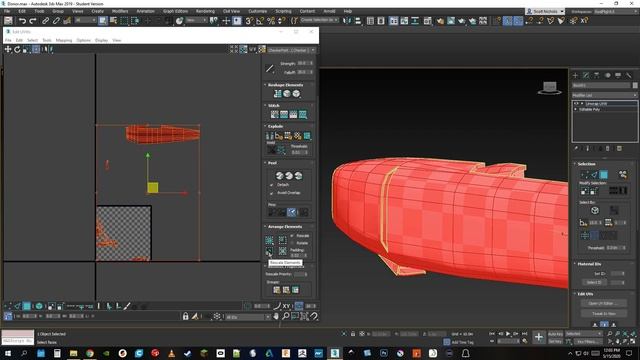Screen dimensions: 640x360
Task: Click the Open UV Editor button
Action: (603, 303)
